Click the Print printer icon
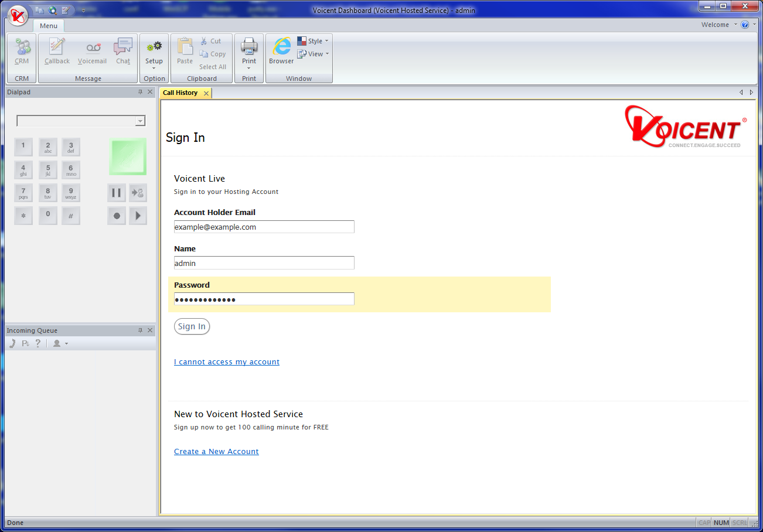The image size is (763, 532). [249, 47]
